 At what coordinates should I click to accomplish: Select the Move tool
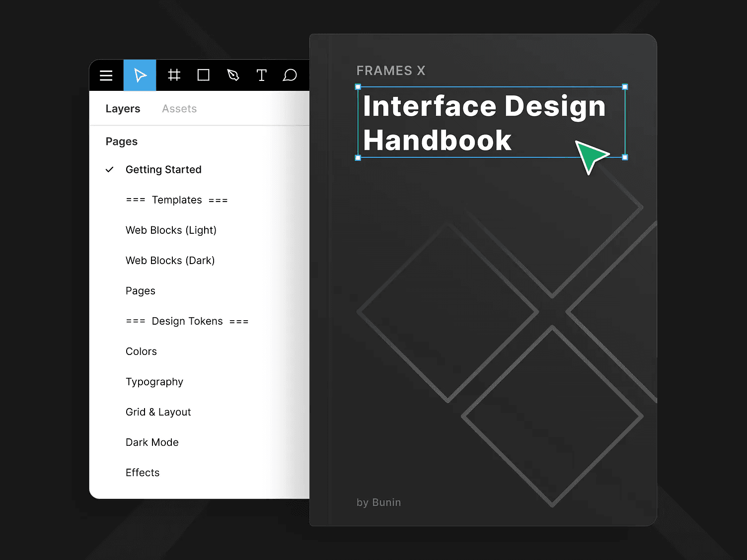click(140, 75)
